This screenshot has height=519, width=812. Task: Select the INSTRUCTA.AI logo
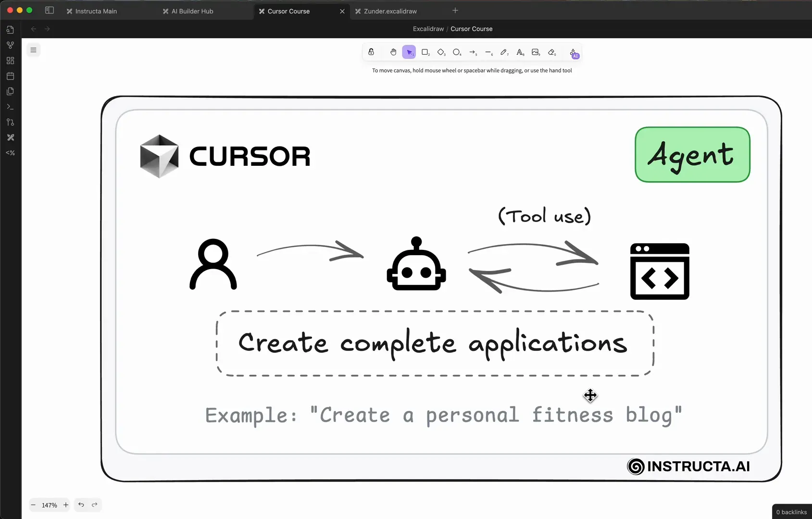[x=688, y=466]
